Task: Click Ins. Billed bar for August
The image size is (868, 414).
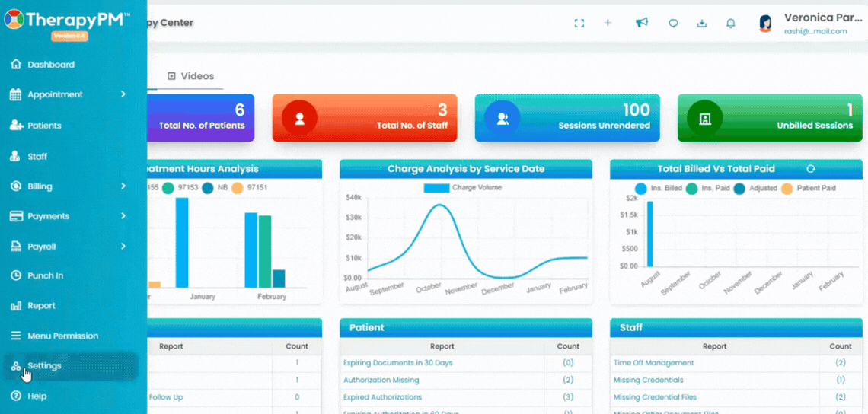Action: click(650, 234)
